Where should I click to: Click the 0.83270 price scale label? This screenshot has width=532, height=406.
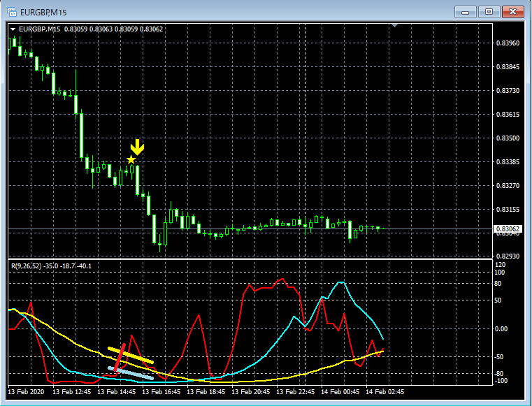pyautogui.click(x=508, y=186)
